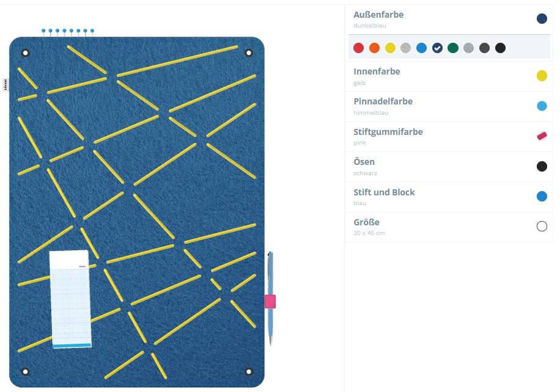Expand the Stift und Block section
Viewport: 560px width, 392px height.
coord(449,197)
